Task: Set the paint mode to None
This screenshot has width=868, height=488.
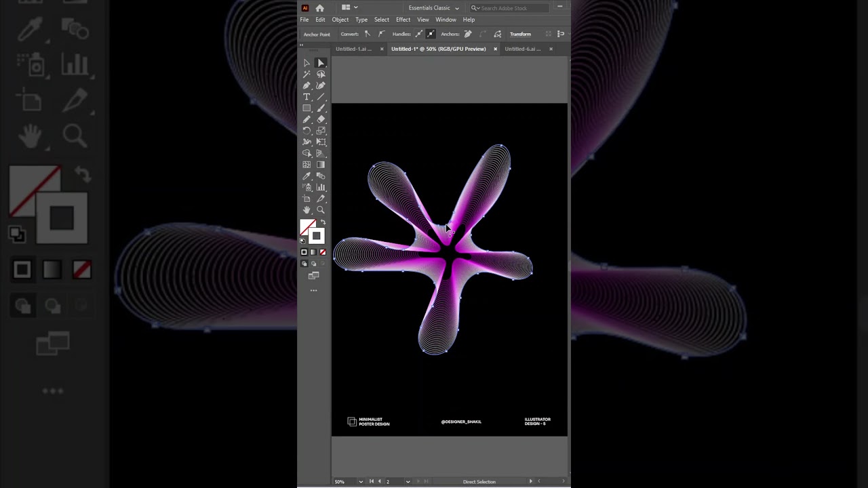Action: click(322, 252)
